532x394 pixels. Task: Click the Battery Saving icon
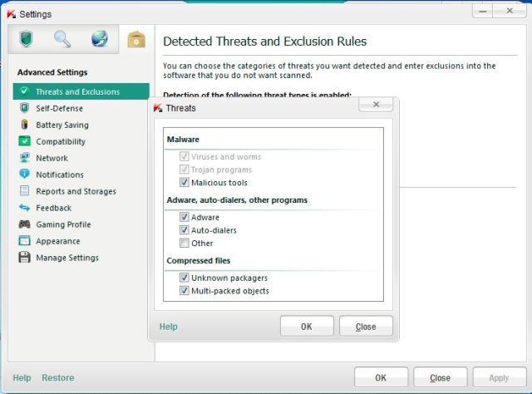[x=24, y=125]
